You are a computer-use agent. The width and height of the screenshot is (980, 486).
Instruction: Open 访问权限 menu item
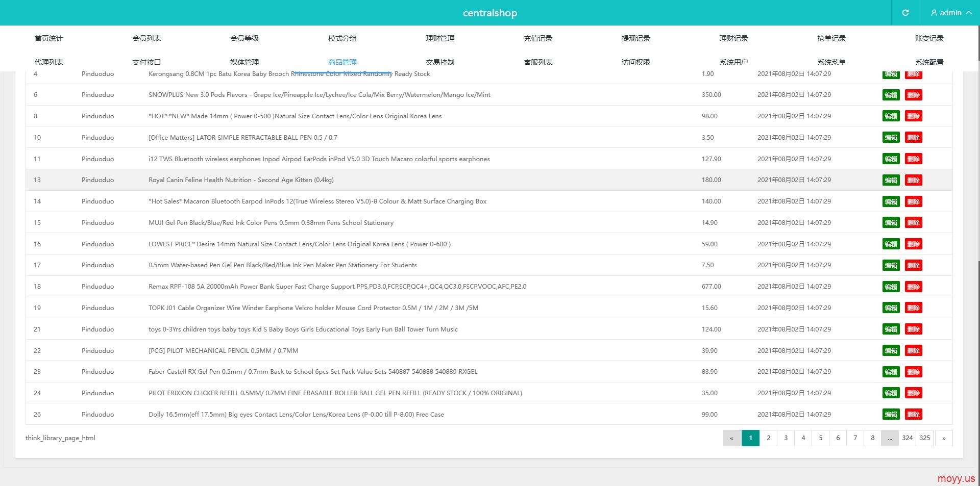(636, 62)
